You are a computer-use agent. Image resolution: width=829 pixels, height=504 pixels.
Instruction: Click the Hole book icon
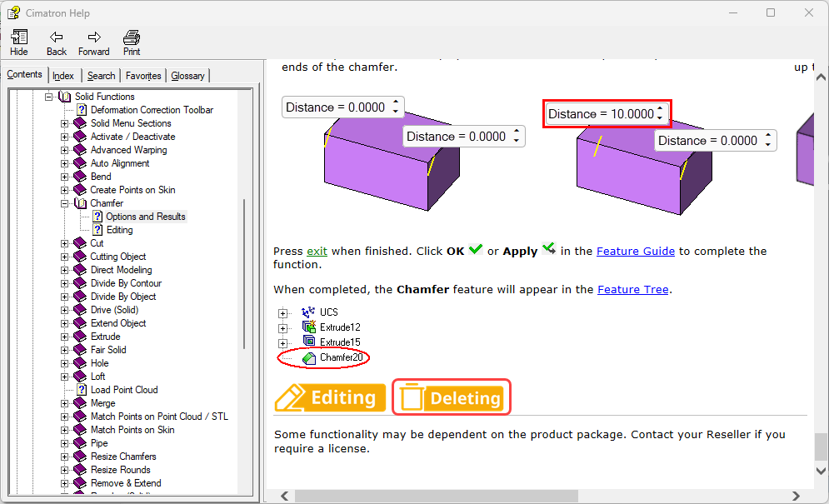80,363
